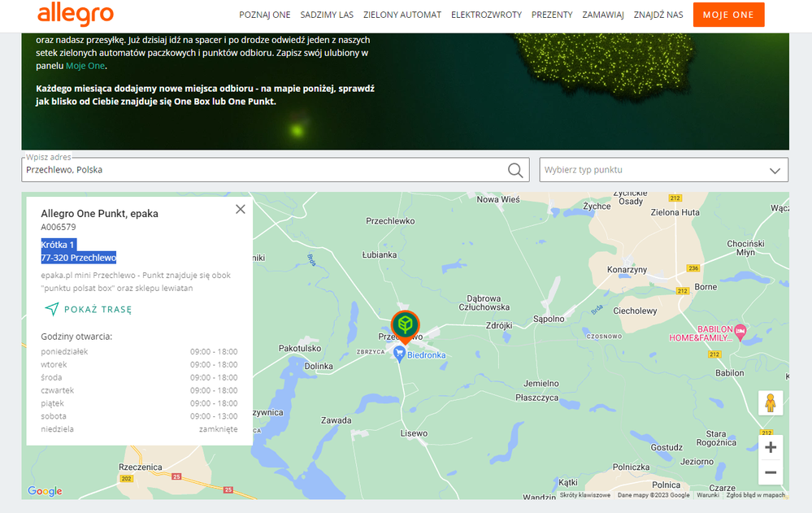The image size is (812, 513).
Task: Click the Rzeczenica town label on map
Action: coord(141,467)
